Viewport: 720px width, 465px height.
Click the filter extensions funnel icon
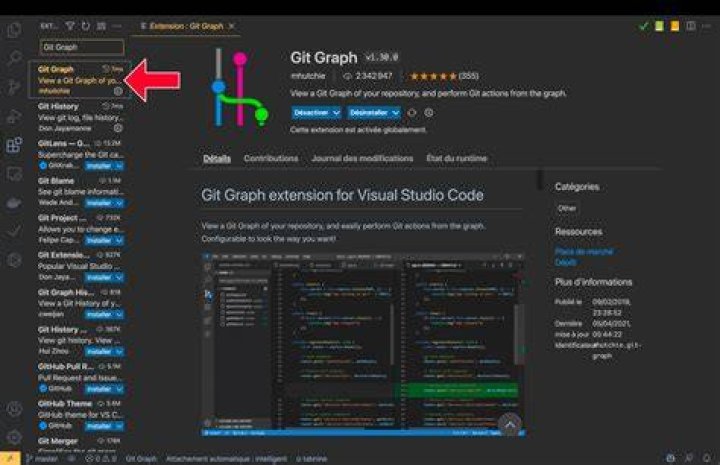click(x=70, y=26)
